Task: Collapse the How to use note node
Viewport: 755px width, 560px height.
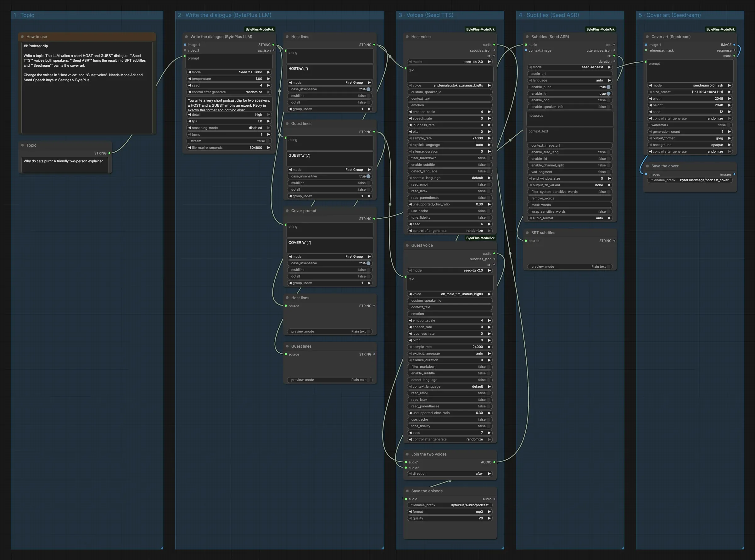Action: (x=22, y=36)
